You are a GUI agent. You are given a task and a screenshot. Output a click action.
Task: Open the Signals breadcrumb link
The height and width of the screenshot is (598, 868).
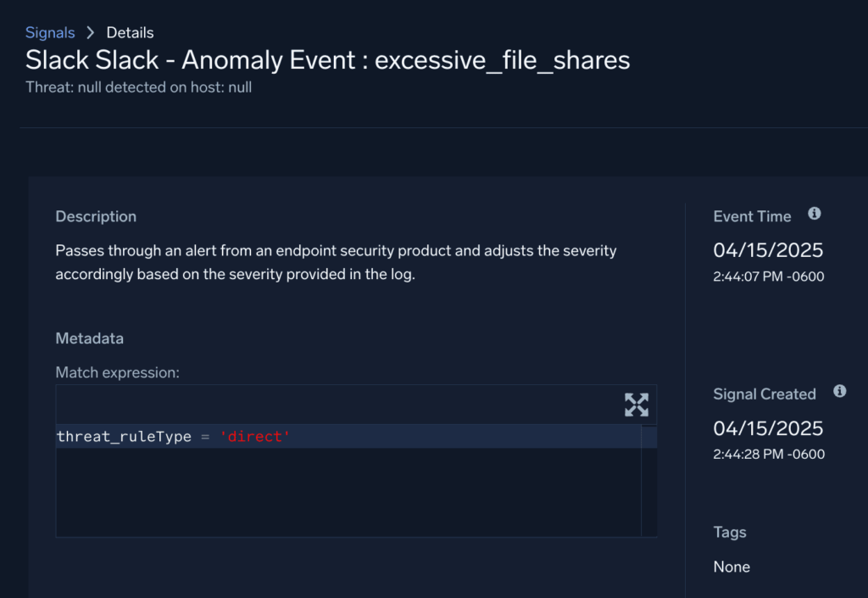click(x=50, y=32)
